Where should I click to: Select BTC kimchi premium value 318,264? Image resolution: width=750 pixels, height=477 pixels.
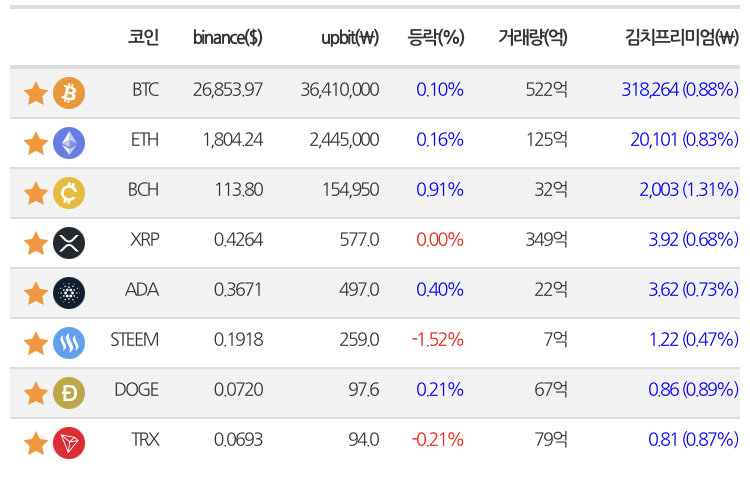pos(650,89)
